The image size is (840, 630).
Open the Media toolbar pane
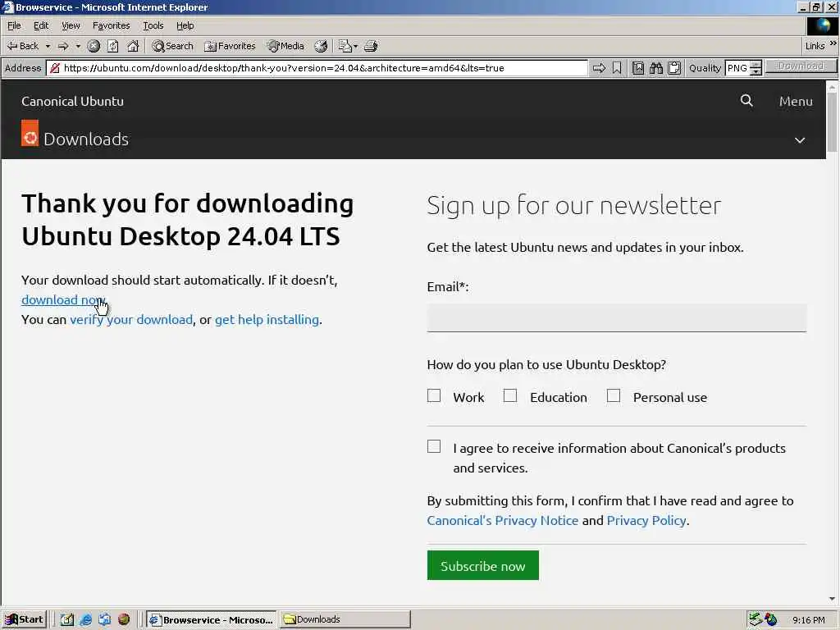(286, 46)
